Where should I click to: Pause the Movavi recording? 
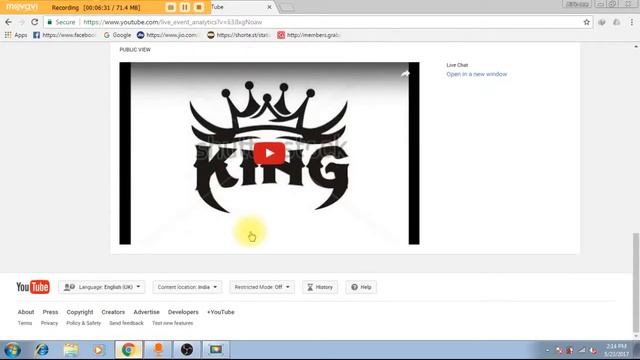tap(184, 7)
